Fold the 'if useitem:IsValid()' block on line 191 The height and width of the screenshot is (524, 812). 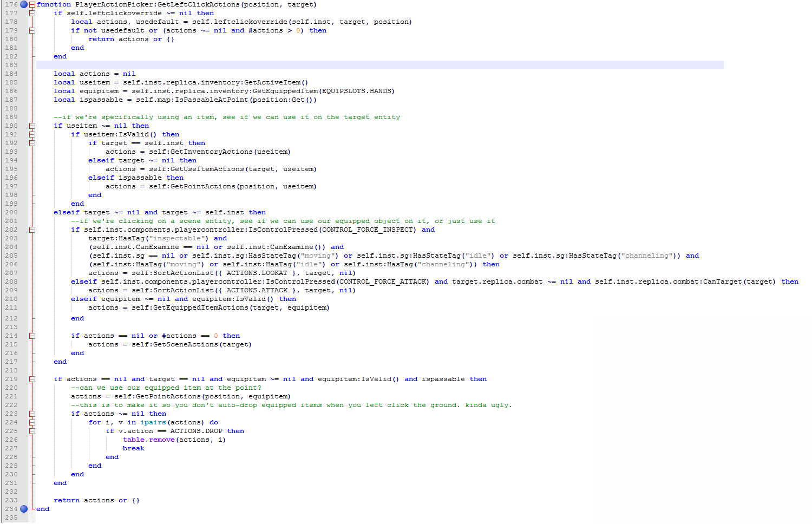pos(32,134)
